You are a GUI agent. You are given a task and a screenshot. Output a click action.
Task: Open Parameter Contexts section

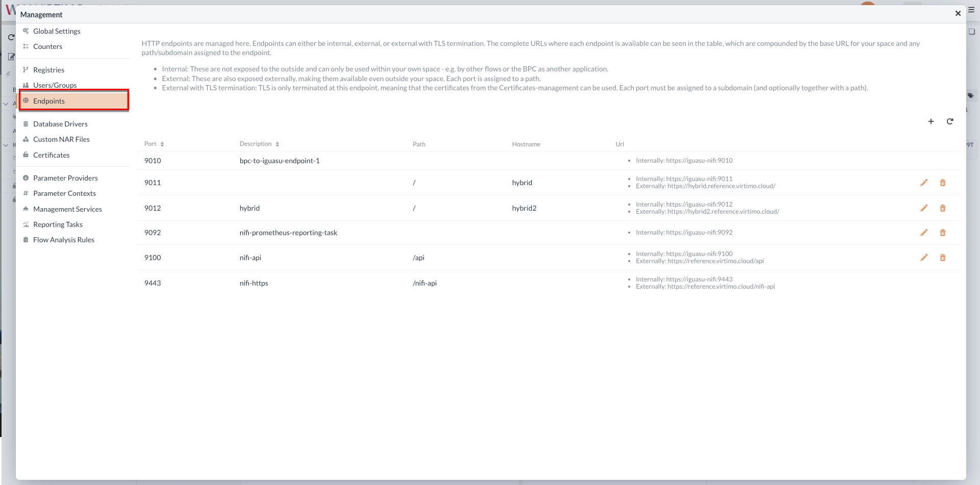tap(64, 193)
